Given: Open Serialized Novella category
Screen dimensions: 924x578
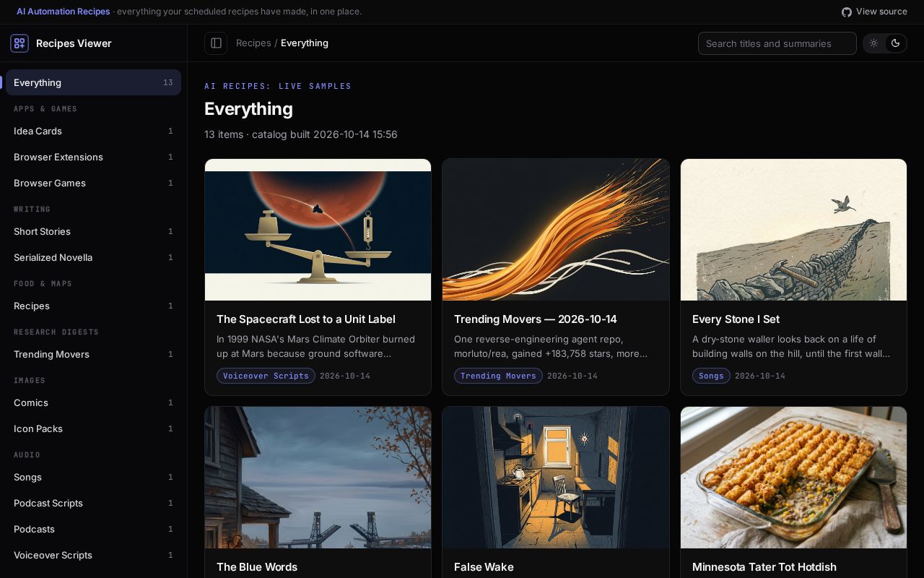Looking at the screenshot, I should [x=93, y=257].
